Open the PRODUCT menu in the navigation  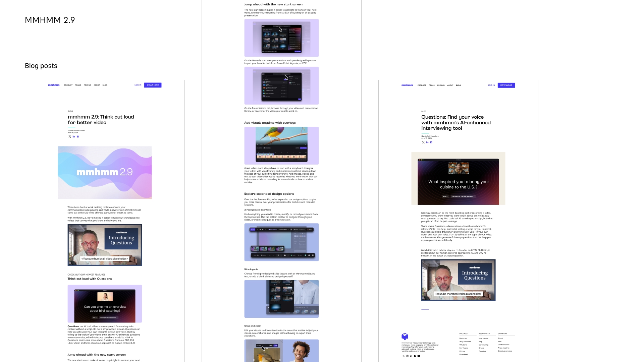coord(422,85)
